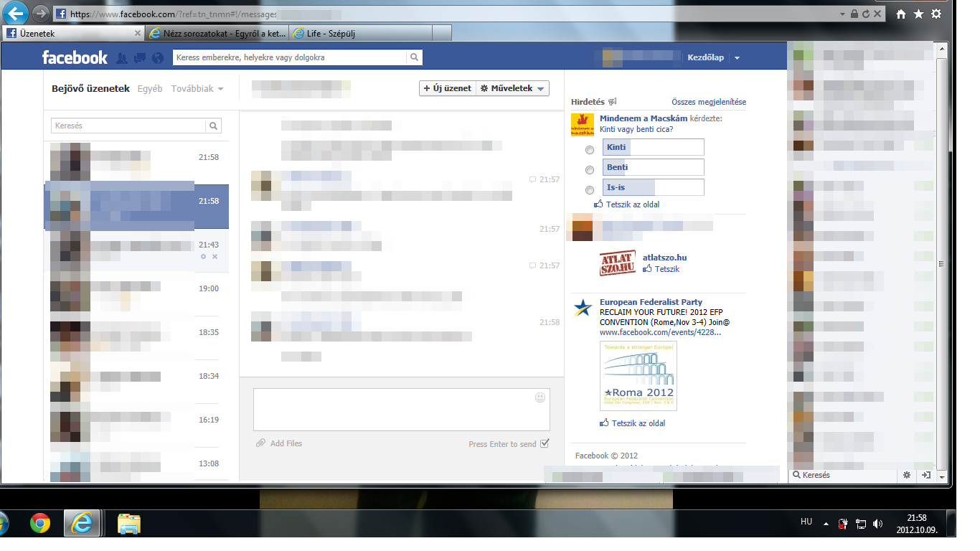Image resolution: width=980 pixels, height=551 pixels.
Task: Click the volume speaker tray icon
Action: [x=878, y=524]
